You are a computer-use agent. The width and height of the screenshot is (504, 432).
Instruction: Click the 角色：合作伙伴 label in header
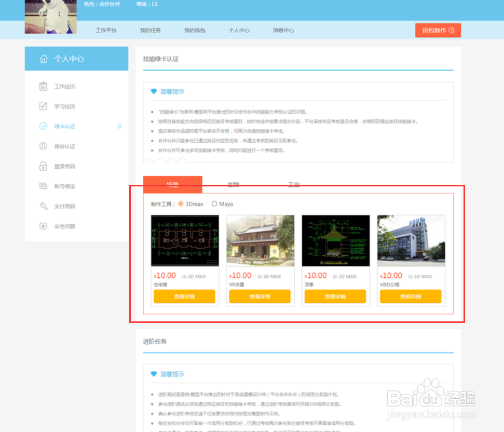(x=102, y=4)
